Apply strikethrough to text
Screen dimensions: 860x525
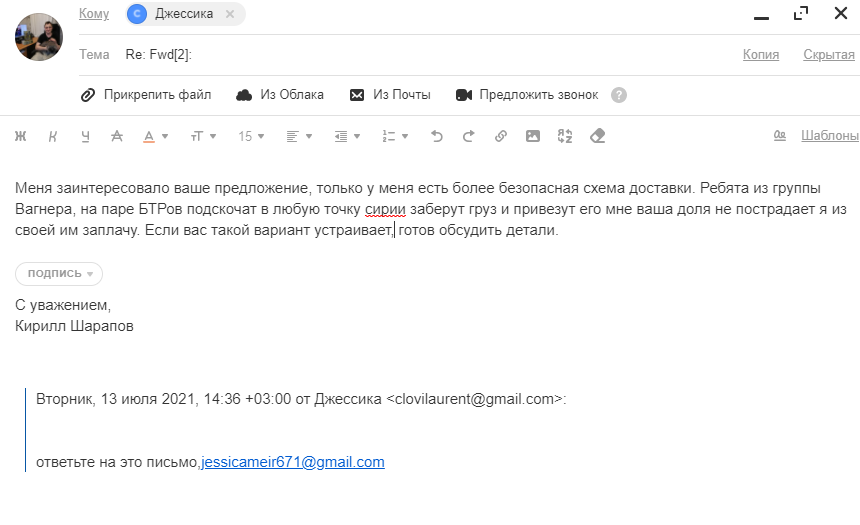click(117, 136)
